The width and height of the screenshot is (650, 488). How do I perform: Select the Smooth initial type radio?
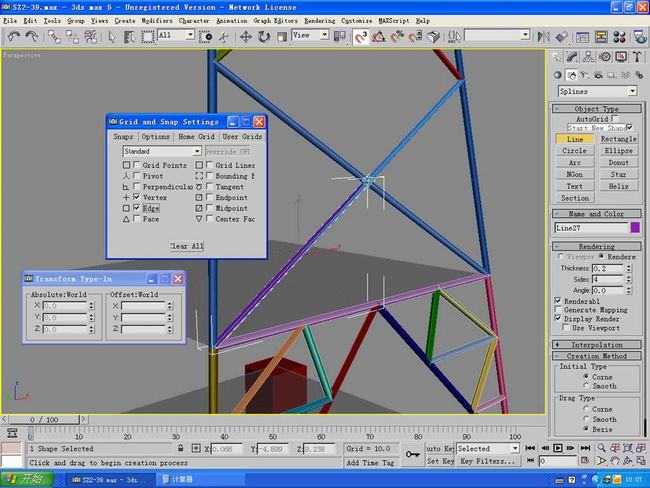pyautogui.click(x=586, y=386)
